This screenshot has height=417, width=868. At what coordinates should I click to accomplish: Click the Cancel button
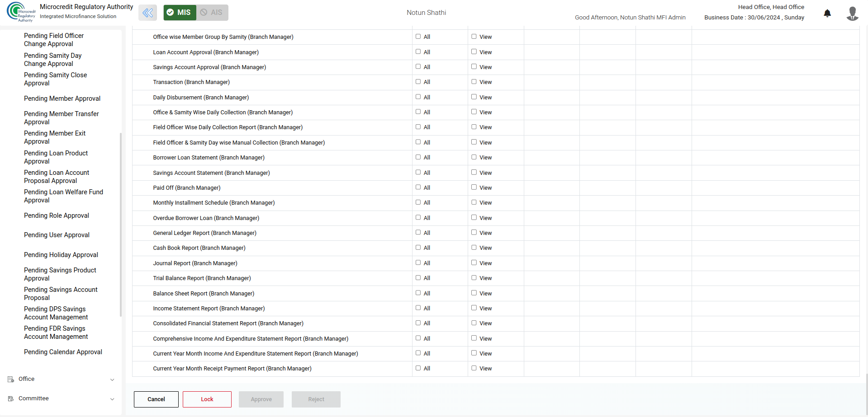tap(156, 399)
